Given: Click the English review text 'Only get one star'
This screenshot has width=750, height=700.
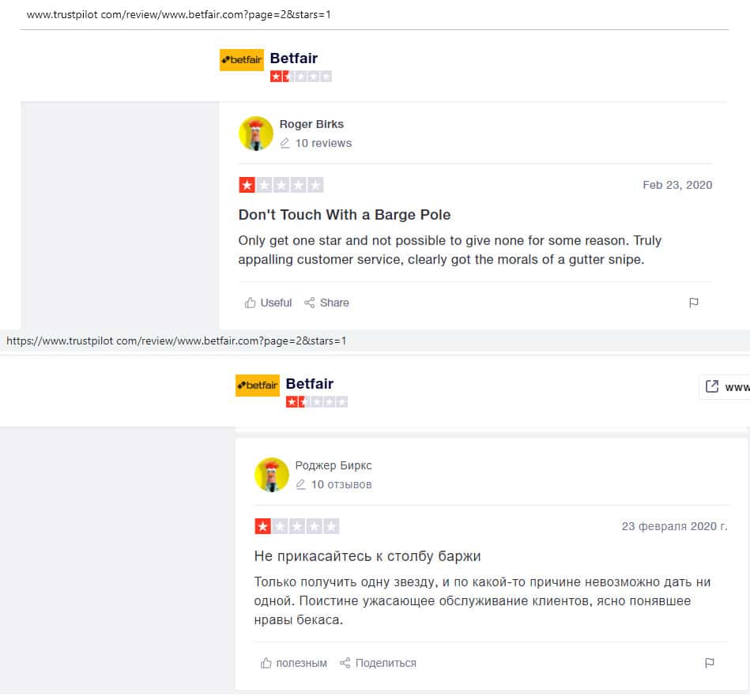Looking at the screenshot, I should pos(290,240).
